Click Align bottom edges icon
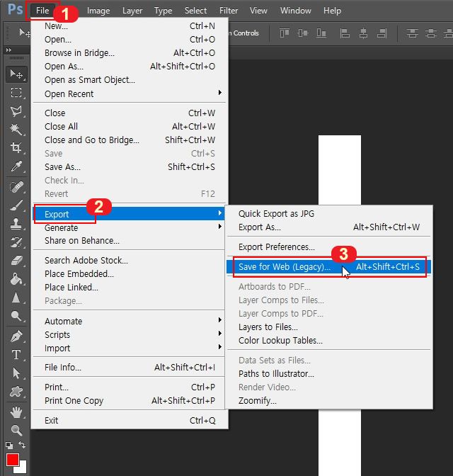The height and width of the screenshot is (476, 453). tap(321, 33)
